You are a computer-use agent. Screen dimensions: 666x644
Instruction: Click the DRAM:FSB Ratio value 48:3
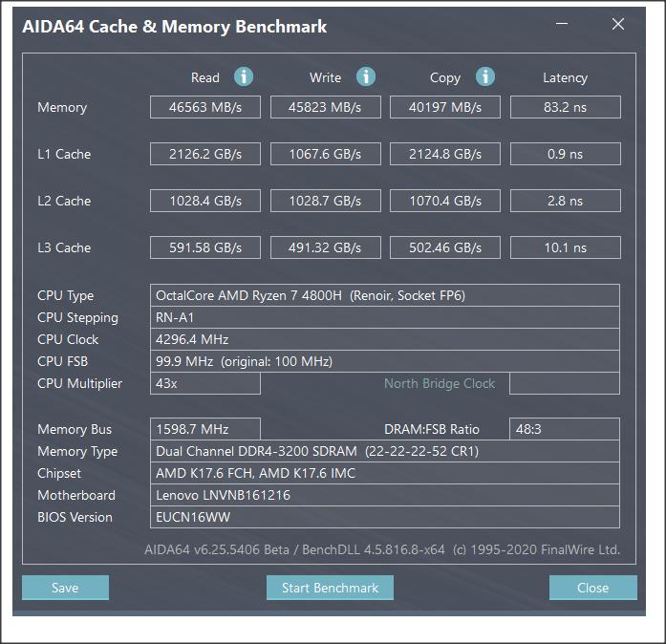565,429
